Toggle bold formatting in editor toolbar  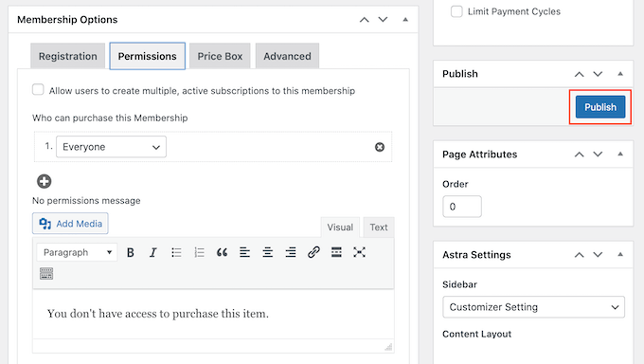[130, 252]
